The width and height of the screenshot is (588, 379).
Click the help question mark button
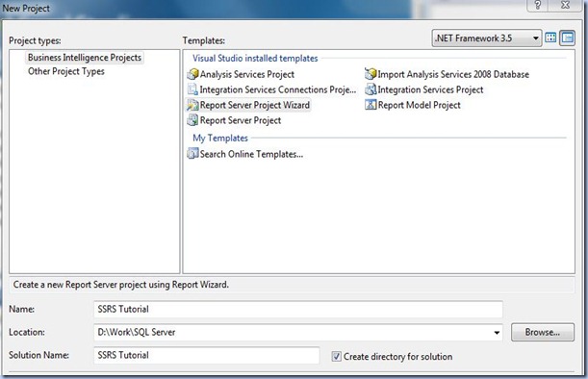(537, 5)
